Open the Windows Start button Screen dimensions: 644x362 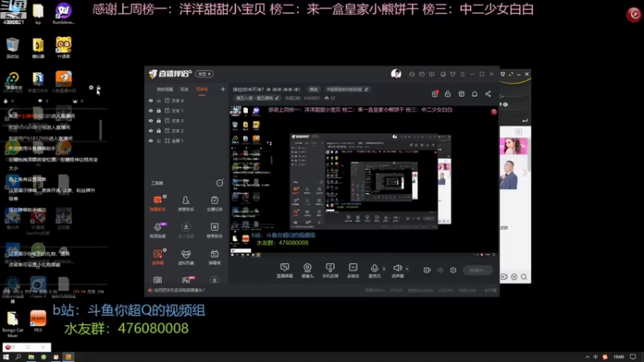pos(6,357)
